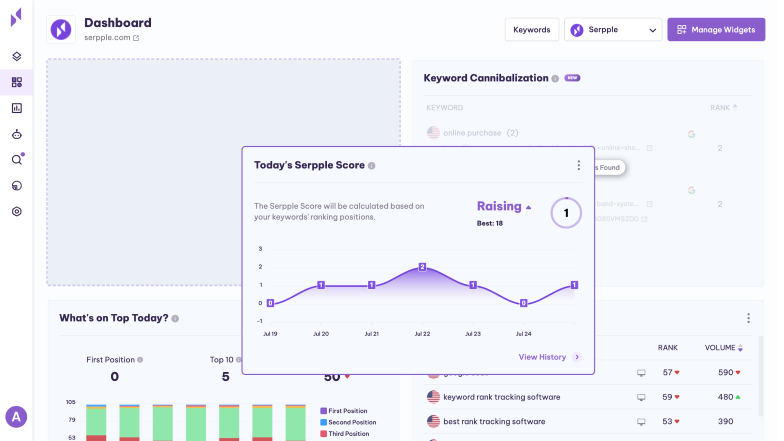Click the Jul 24 data point labeled 0
This screenshot has height=441, width=784.
click(524, 303)
